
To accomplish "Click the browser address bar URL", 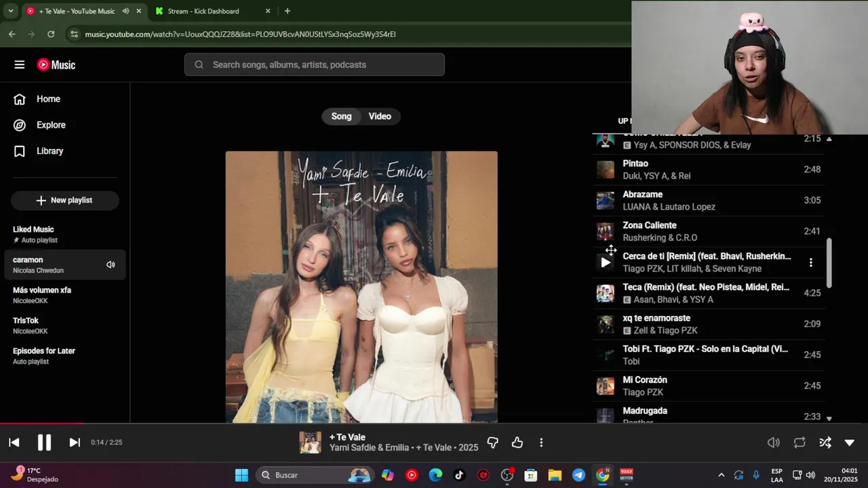I will click(241, 34).
